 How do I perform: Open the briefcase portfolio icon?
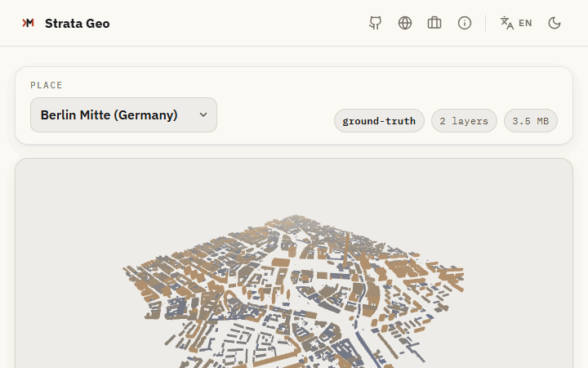(434, 23)
